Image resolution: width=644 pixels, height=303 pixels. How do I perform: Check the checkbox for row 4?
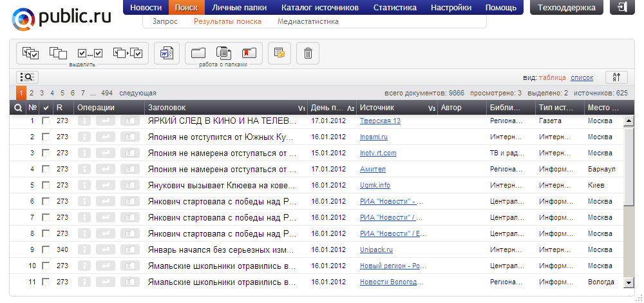[x=46, y=169]
